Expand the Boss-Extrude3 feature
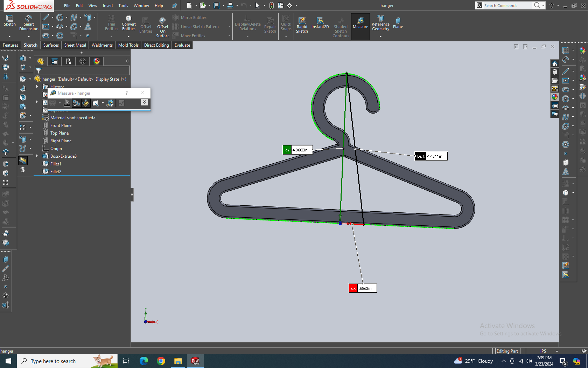The image size is (588, 368). tap(37, 156)
